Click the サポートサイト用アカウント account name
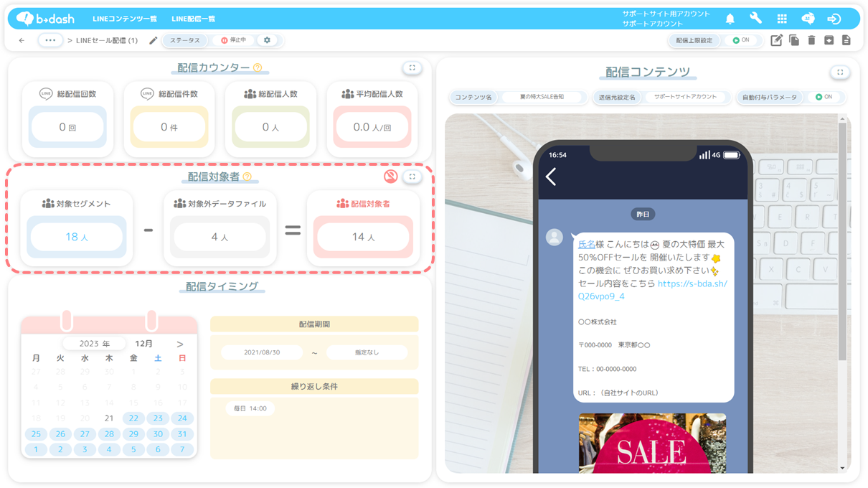 point(666,14)
